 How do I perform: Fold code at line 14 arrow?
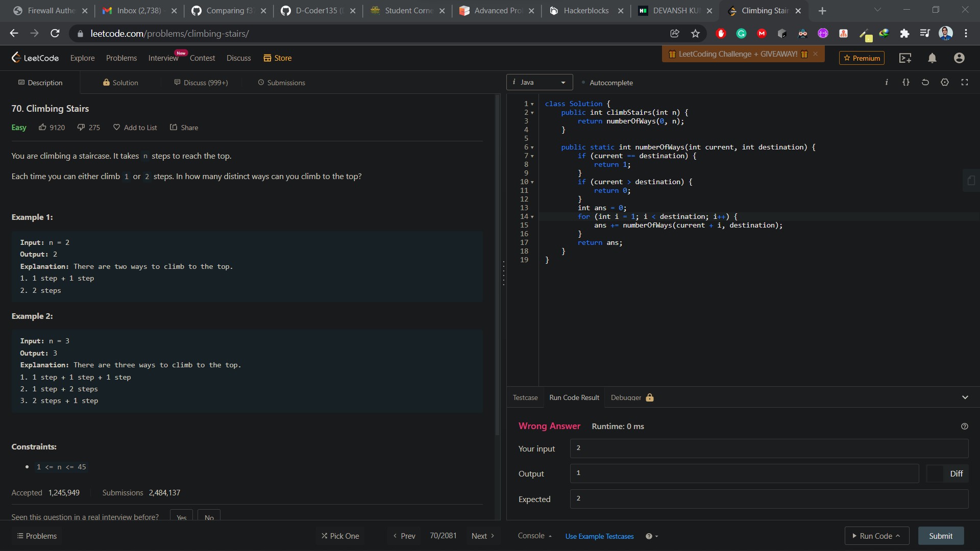(x=532, y=217)
